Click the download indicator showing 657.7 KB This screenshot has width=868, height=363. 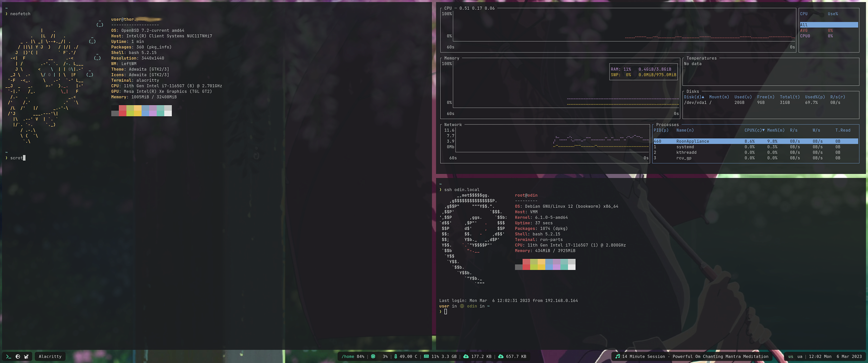501,357
